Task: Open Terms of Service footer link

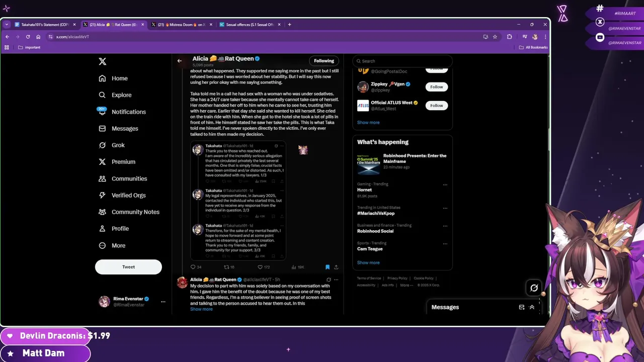Action: (x=369, y=278)
